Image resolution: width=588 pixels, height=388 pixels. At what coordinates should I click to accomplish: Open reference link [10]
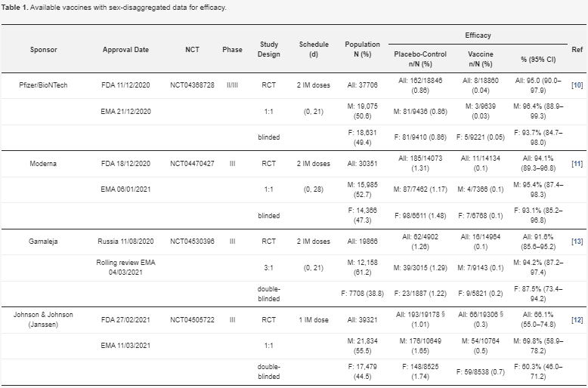click(x=577, y=85)
